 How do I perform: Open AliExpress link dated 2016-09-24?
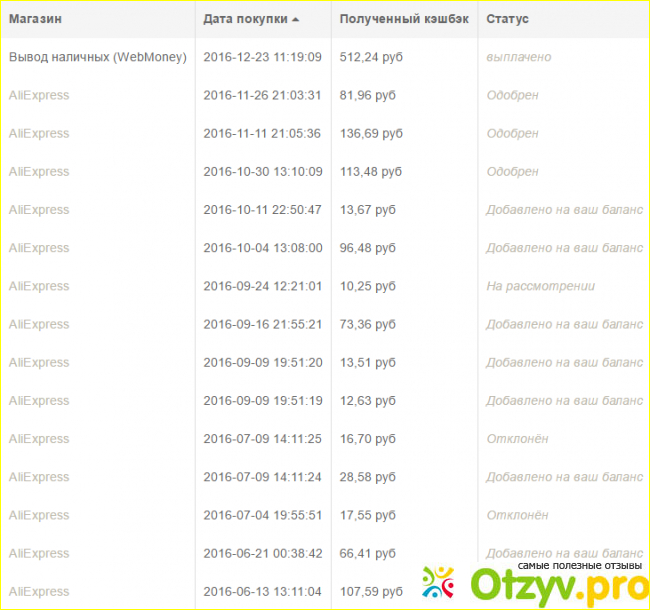(x=39, y=286)
